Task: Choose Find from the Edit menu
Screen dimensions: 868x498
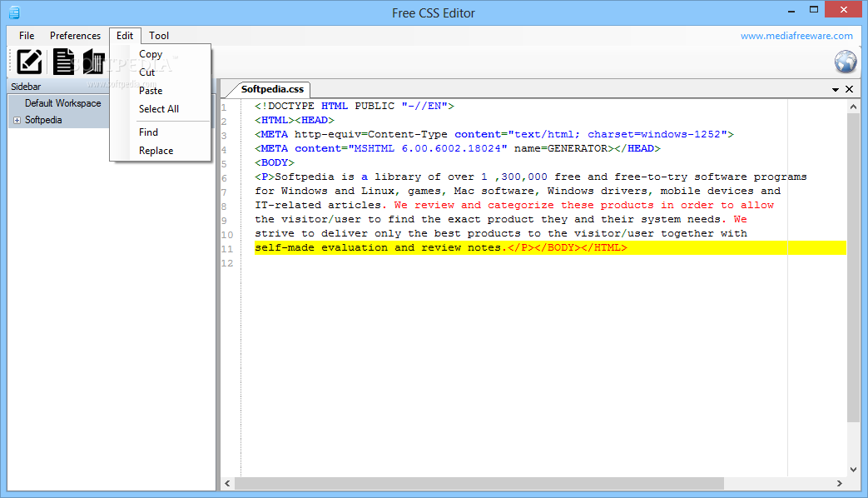Action: [161, 132]
